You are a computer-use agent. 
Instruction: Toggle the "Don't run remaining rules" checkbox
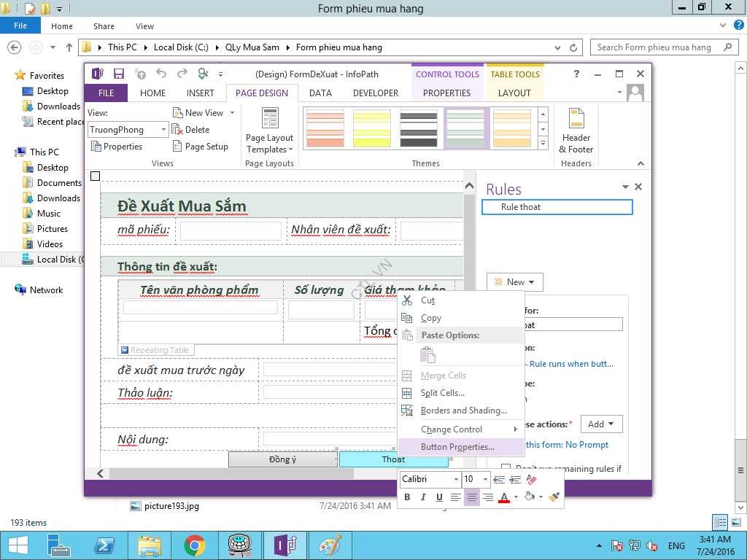point(506,468)
